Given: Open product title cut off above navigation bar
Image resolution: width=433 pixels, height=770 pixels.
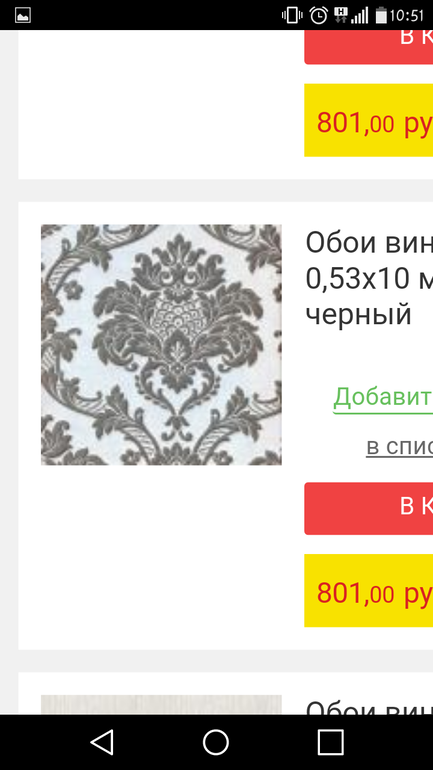Looking at the screenshot, I should click(369, 707).
